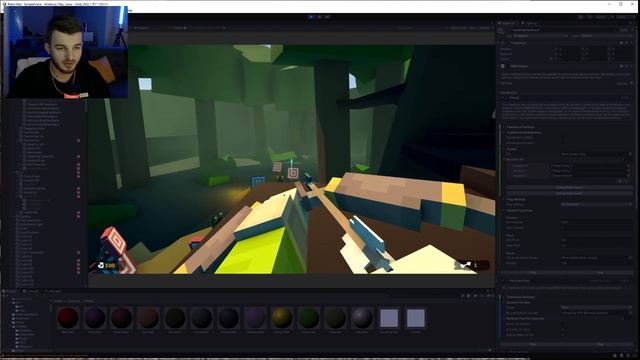
Task: Switch to the Lighting tab
Action: click(530, 23)
